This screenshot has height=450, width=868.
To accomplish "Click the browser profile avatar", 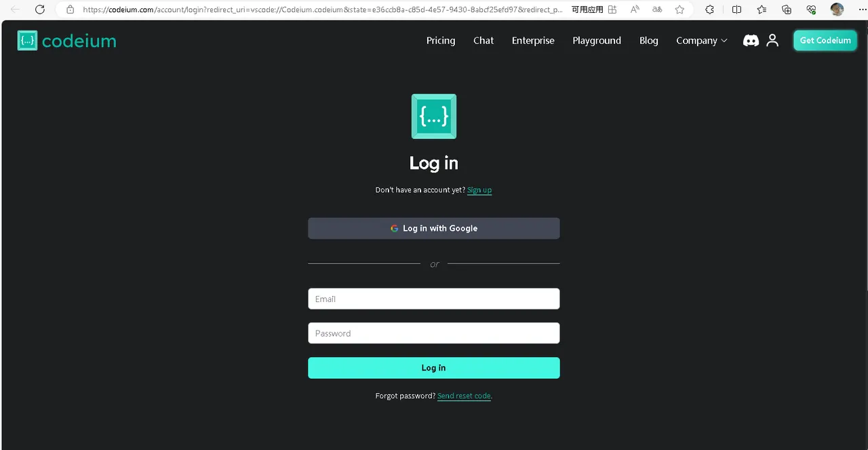I will [x=837, y=10].
